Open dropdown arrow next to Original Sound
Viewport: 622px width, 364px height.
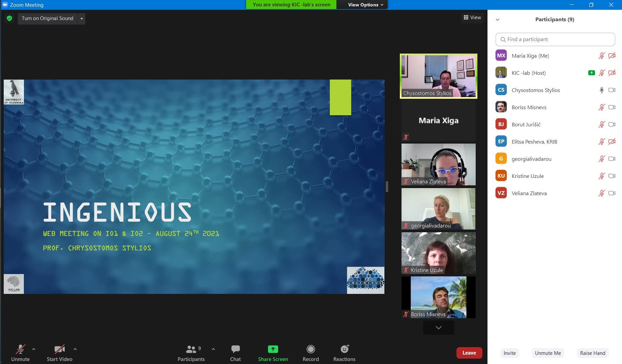82,19
